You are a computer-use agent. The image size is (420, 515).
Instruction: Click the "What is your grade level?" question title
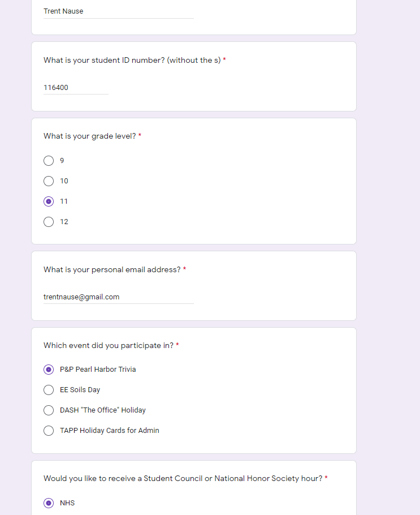coord(89,136)
